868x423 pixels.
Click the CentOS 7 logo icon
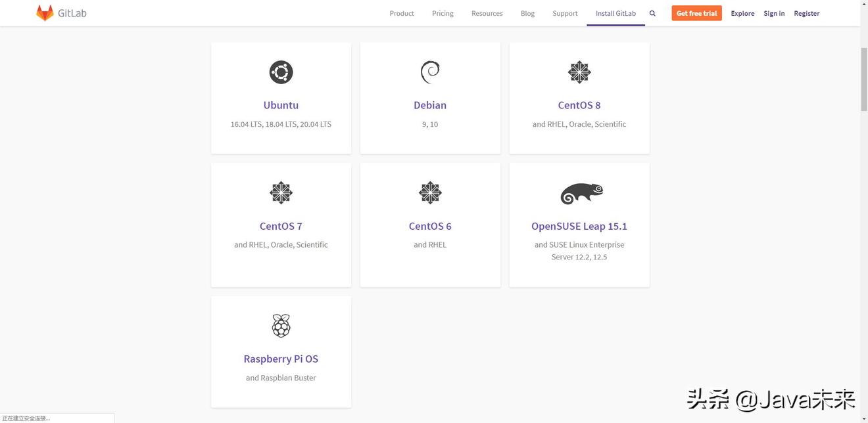pyautogui.click(x=281, y=193)
